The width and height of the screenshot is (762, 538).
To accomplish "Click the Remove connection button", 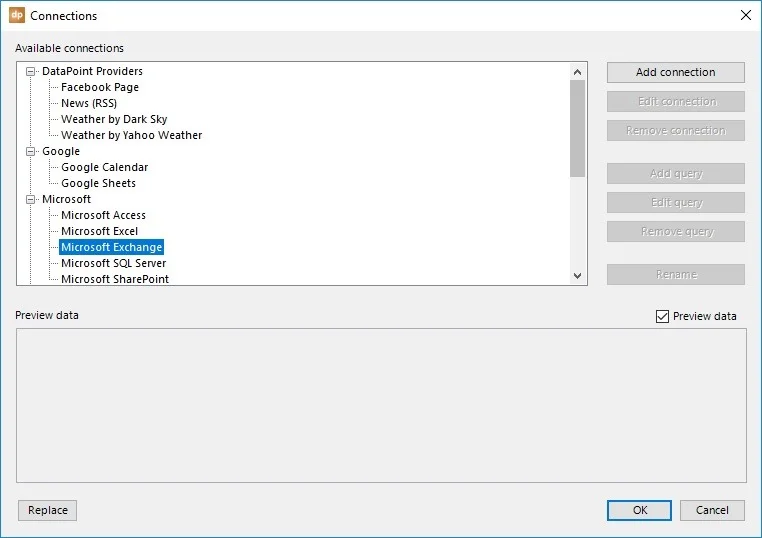I will (x=675, y=131).
